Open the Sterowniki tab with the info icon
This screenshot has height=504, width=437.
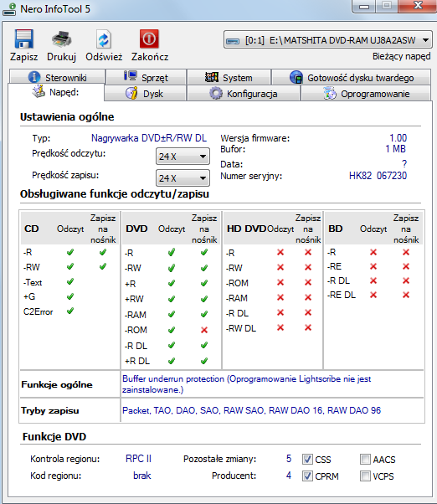[57, 78]
